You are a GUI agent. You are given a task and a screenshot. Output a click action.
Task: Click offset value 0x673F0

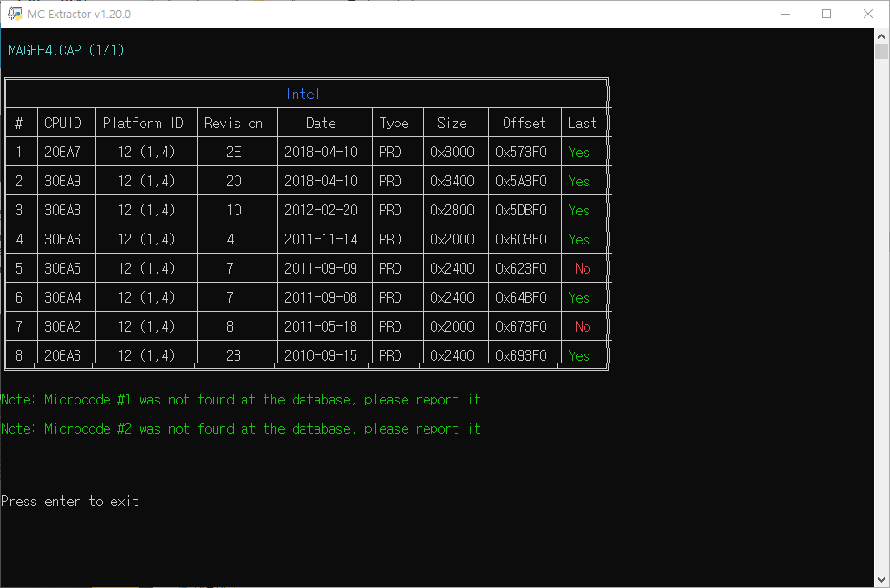pyautogui.click(x=521, y=326)
